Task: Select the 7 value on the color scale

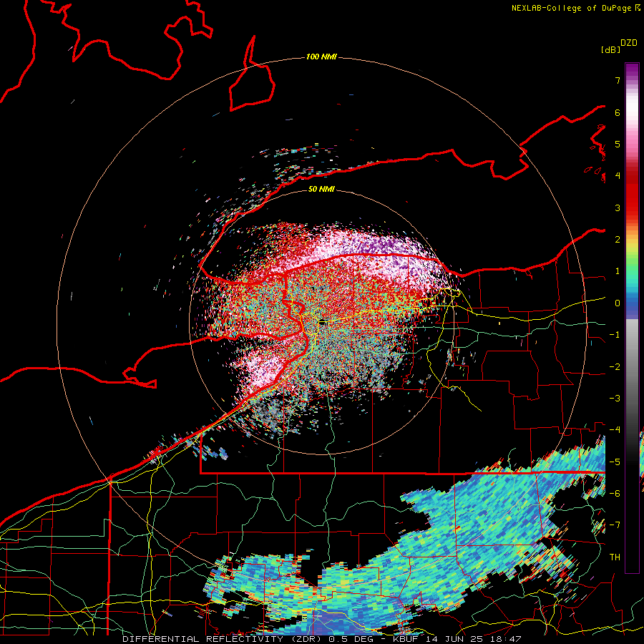Action: 618,80
